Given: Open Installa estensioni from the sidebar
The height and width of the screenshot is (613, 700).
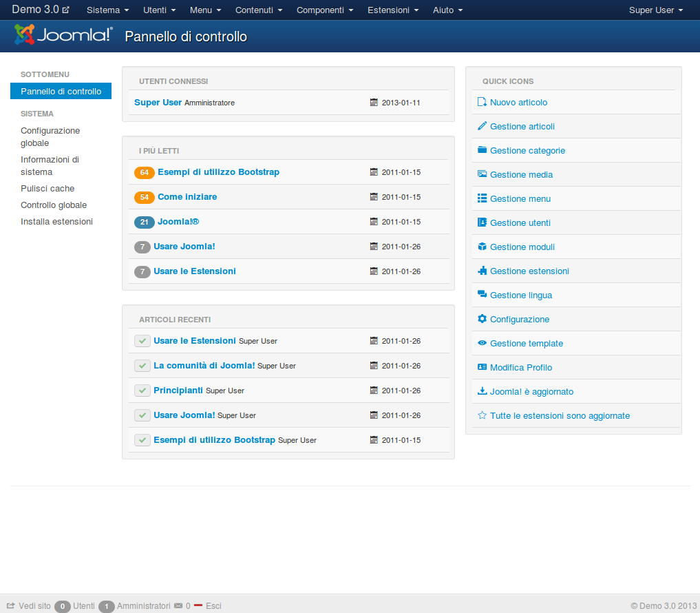Looking at the screenshot, I should 56,222.
